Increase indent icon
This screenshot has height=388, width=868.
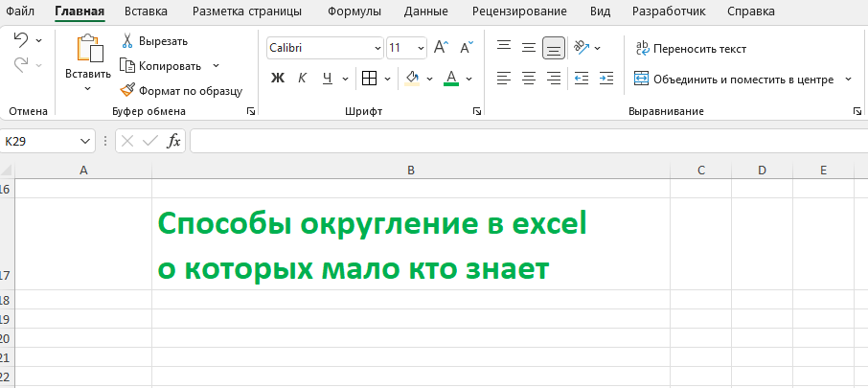click(606, 79)
